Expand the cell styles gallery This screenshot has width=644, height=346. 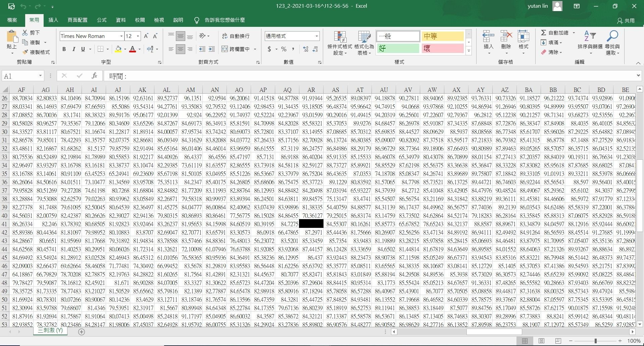tap(469, 51)
